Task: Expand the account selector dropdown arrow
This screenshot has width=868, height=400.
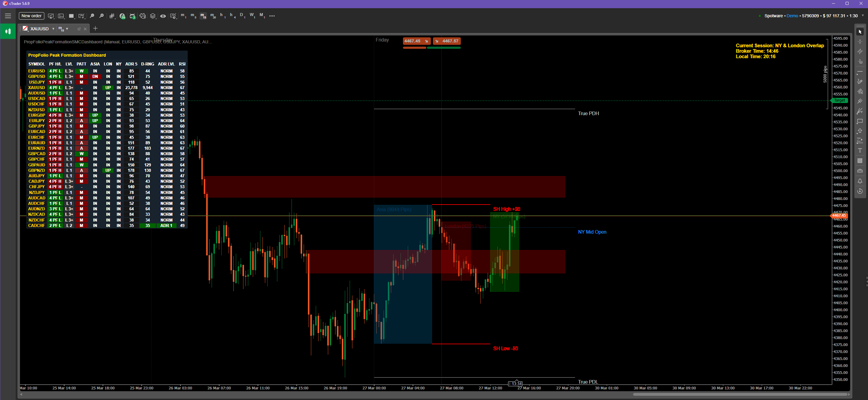Action: [863, 15]
